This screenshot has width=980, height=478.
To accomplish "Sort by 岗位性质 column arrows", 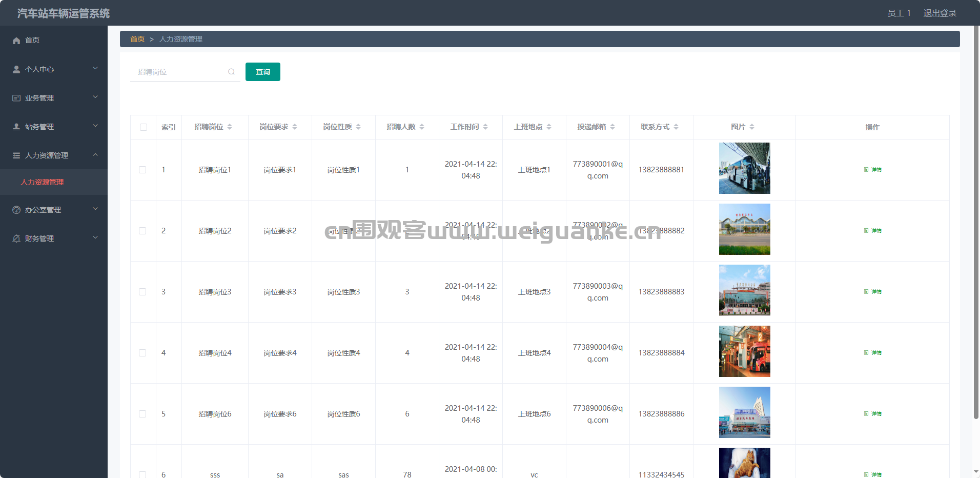I will tap(358, 127).
